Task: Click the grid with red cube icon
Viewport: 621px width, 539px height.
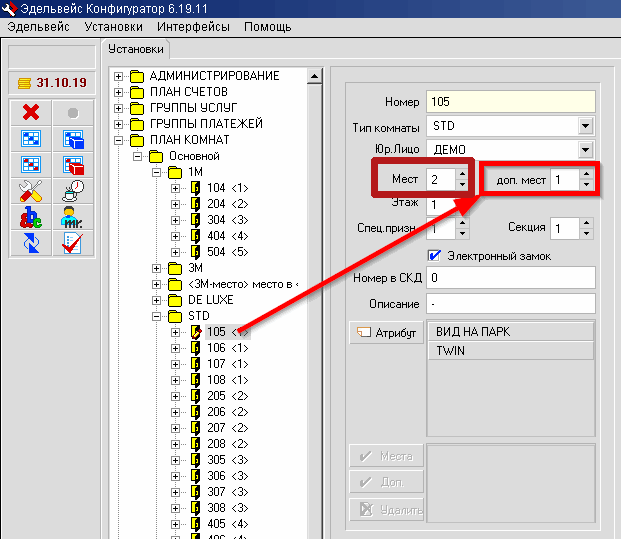Action: click(x=72, y=164)
